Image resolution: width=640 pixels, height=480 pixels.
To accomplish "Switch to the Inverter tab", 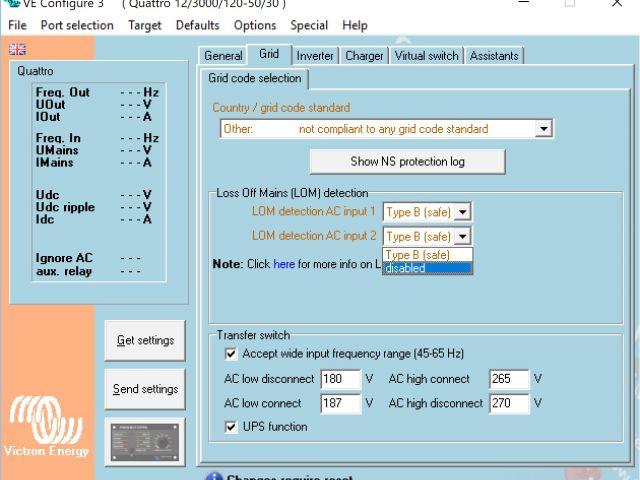I will (x=315, y=56).
